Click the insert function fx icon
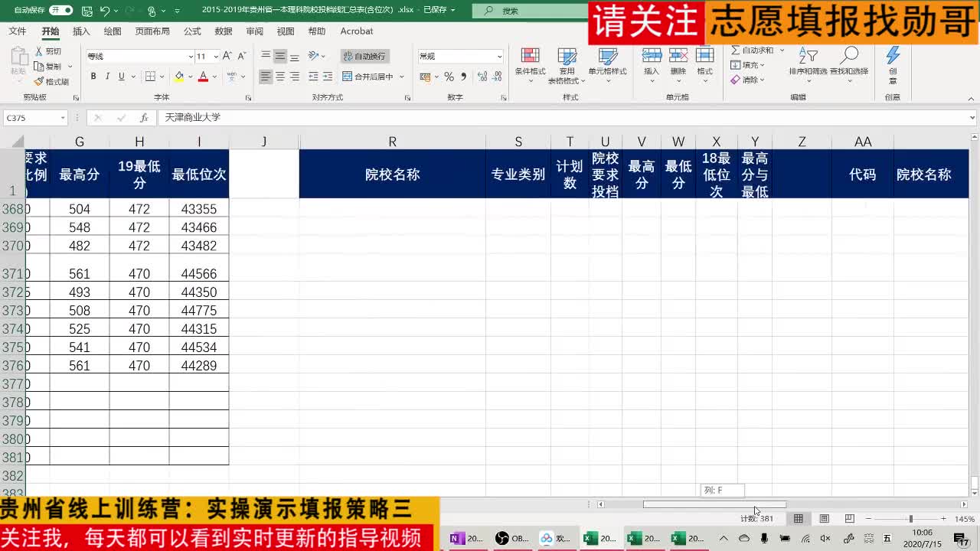 tap(143, 118)
